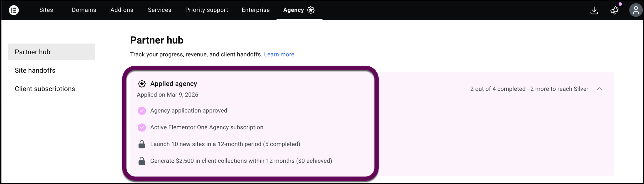Click the Agency application approved checkmark
Image resolution: width=644 pixels, height=184 pixels.
click(142, 111)
